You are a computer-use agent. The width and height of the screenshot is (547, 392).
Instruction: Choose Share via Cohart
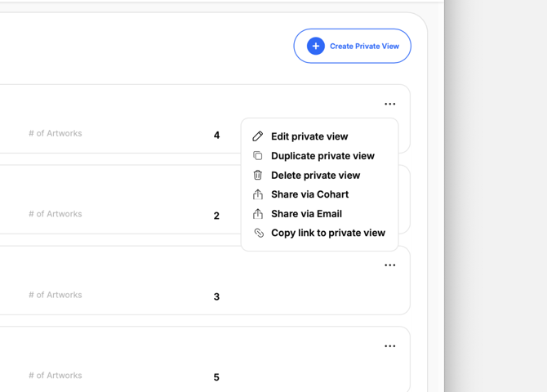click(309, 194)
